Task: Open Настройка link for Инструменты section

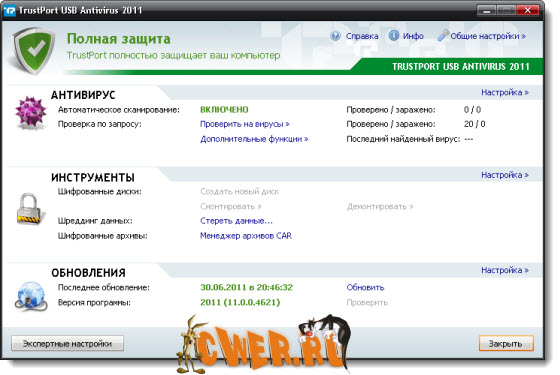Action: (505, 175)
